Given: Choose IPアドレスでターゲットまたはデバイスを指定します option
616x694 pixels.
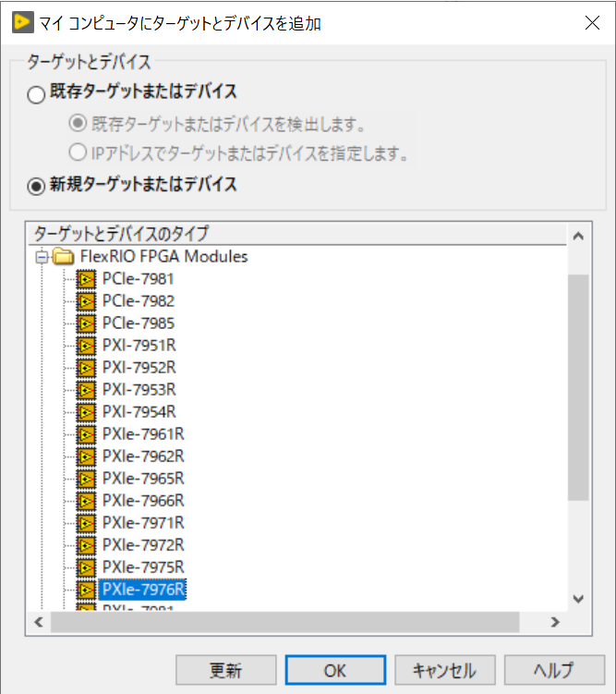Looking at the screenshot, I should [78, 152].
